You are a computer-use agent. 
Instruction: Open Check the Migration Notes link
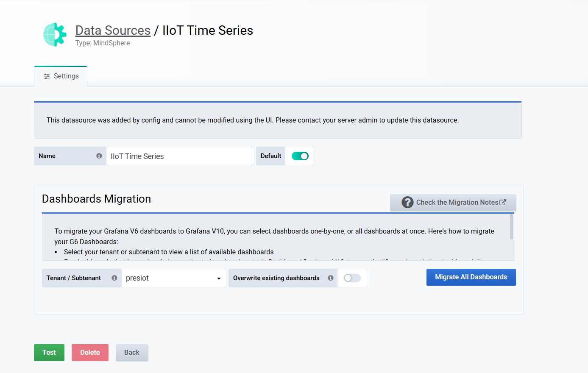[453, 203]
